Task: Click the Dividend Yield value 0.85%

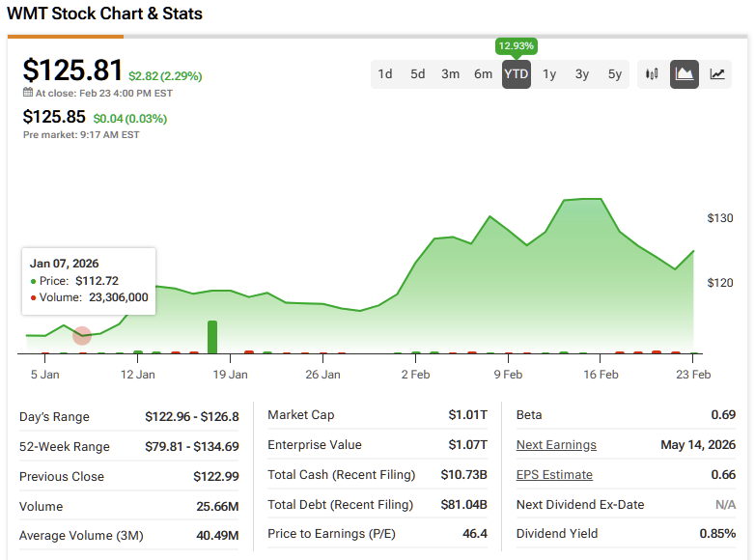Action: (x=717, y=534)
